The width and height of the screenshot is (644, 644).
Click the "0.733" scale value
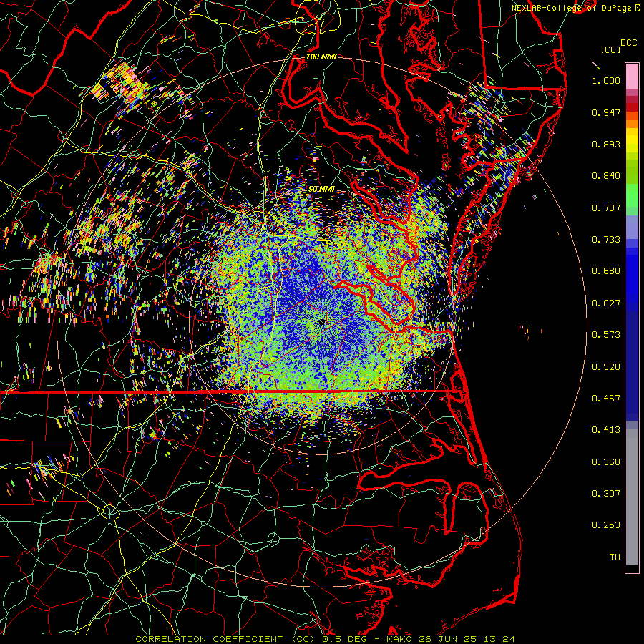pyautogui.click(x=606, y=240)
